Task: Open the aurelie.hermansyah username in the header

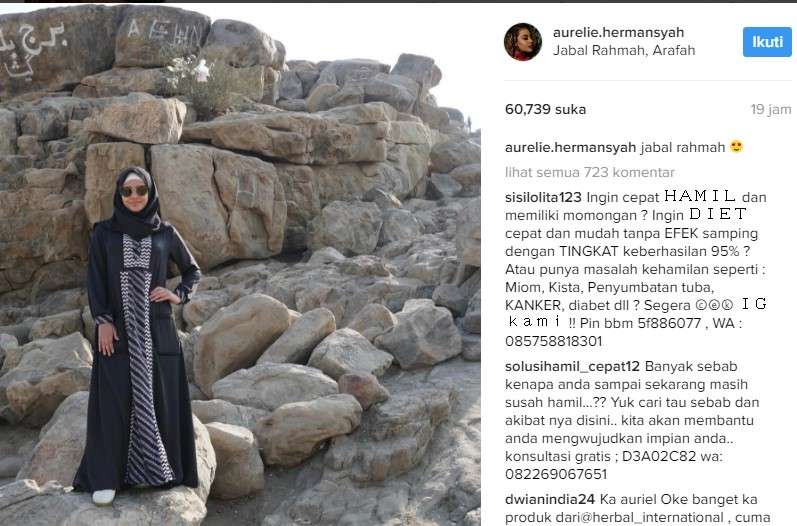Action: click(x=618, y=33)
